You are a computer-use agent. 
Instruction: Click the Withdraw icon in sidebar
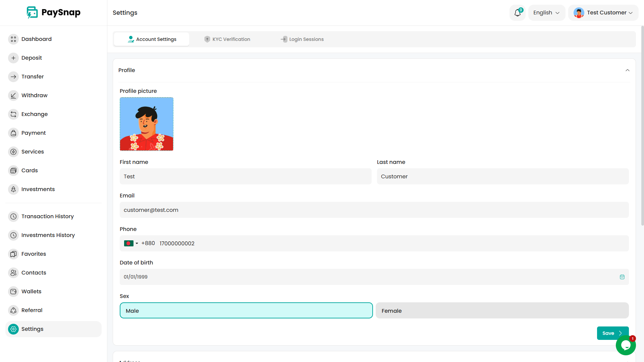(13, 96)
